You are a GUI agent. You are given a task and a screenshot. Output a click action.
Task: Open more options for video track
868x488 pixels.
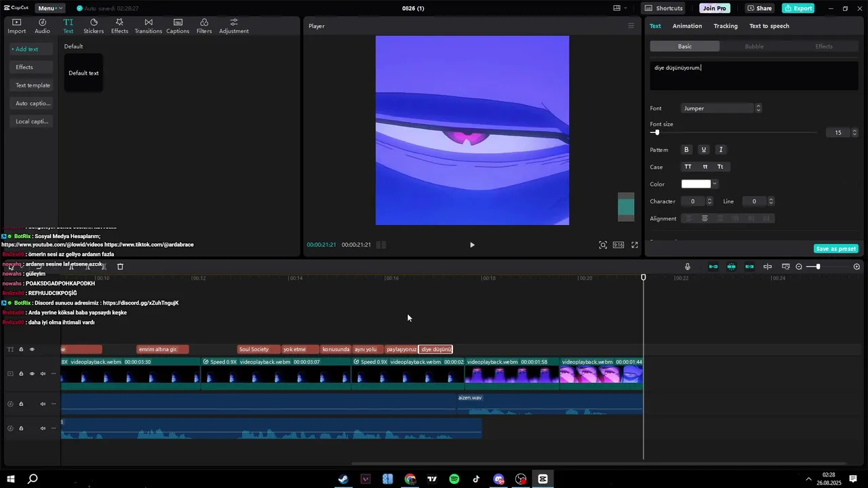point(54,373)
